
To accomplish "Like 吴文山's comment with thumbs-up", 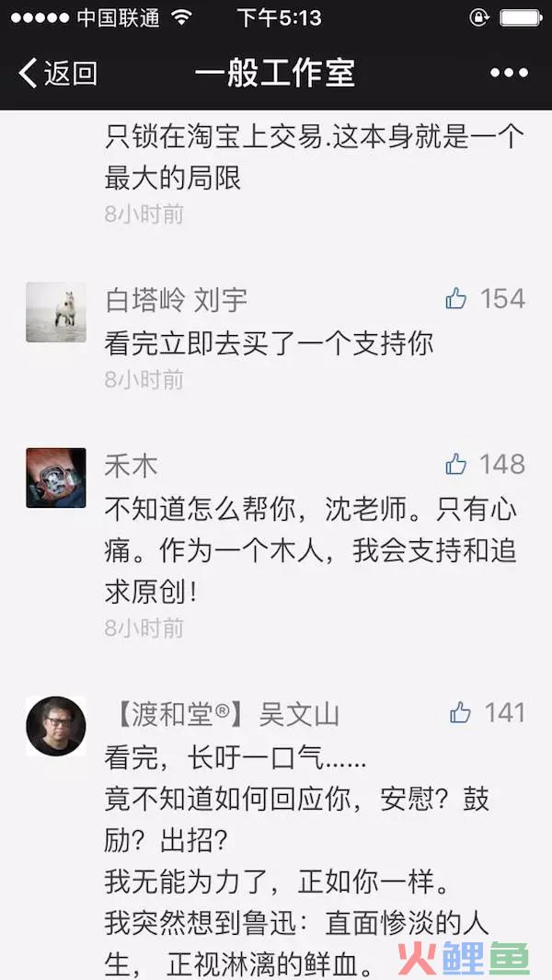I will [x=460, y=712].
